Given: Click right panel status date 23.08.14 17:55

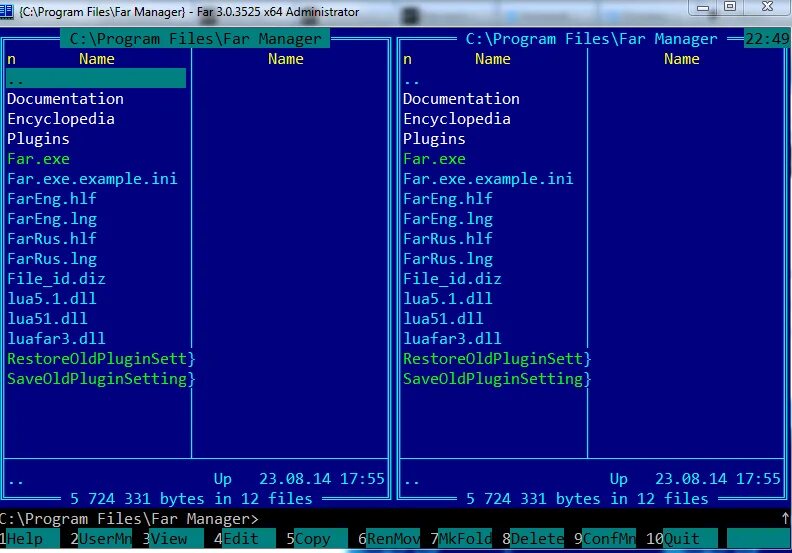Looking at the screenshot, I should coord(718,478).
